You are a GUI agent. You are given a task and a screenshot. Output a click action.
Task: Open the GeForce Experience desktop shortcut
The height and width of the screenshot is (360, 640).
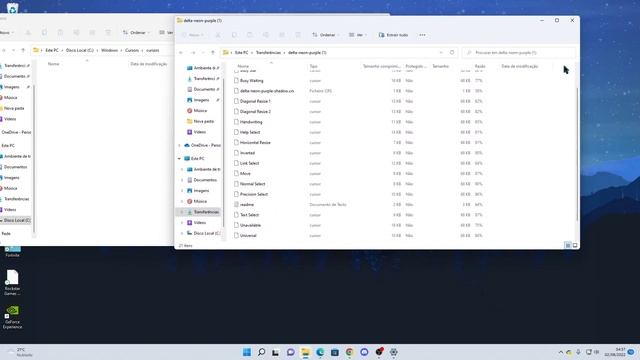[x=12, y=317]
